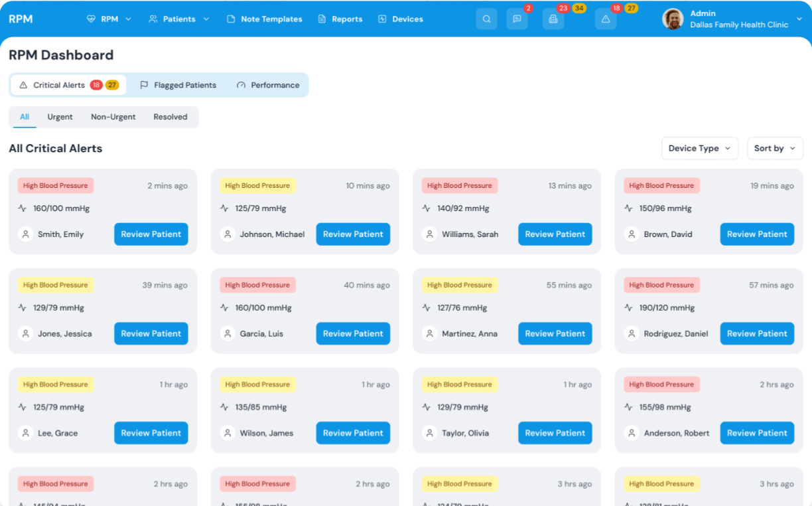Switch to the Flagged Patients tab

tap(178, 85)
